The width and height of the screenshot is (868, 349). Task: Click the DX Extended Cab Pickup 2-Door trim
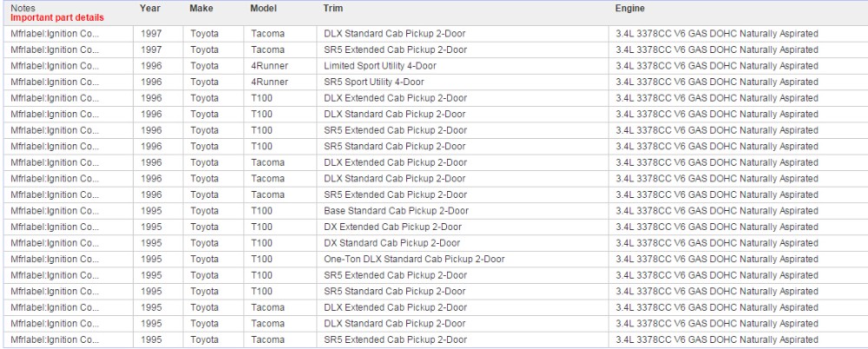[392, 227]
